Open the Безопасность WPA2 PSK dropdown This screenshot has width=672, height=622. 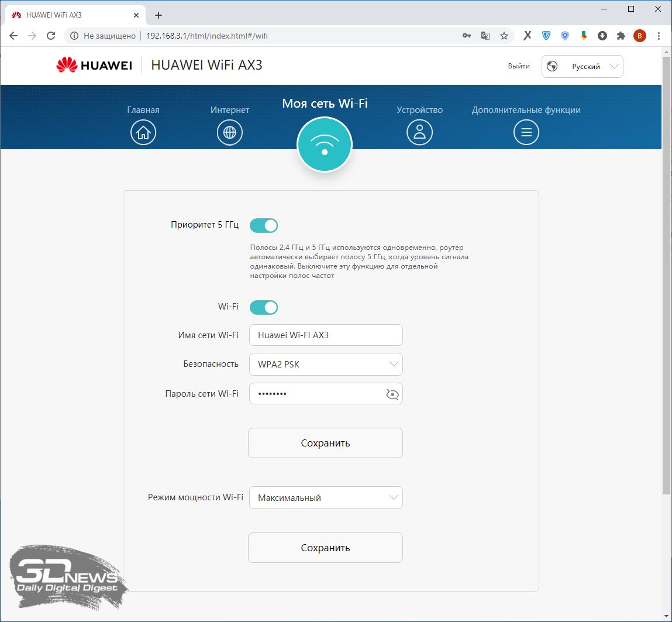tap(326, 365)
